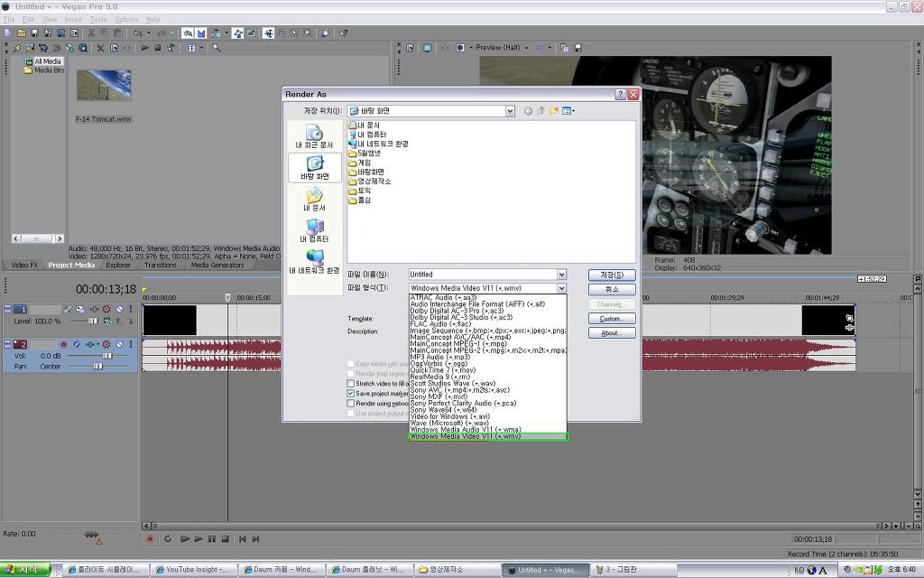This screenshot has width=924, height=578.
Task: Click the Custom... button
Action: (x=612, y=319)
